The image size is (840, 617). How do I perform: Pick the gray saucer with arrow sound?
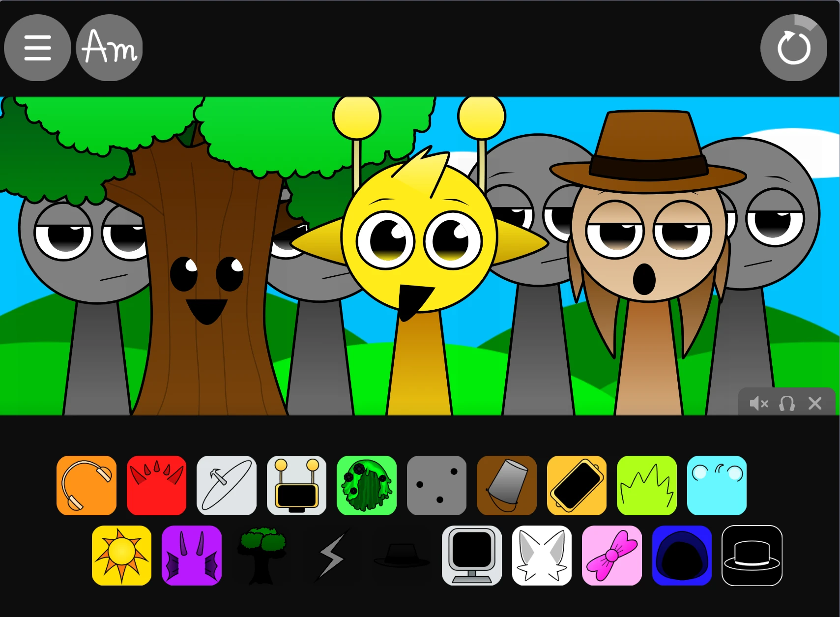[226, 485]
